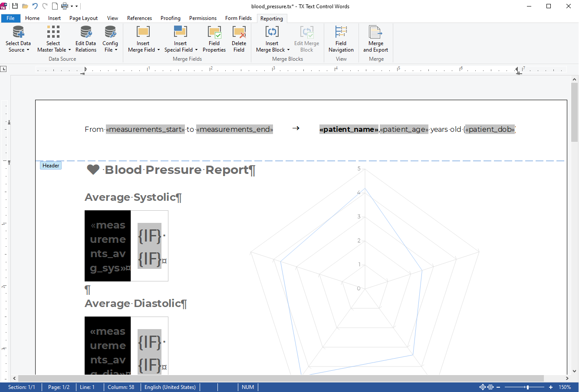Expand the Select Master Table dropdown arrow
The image size is (579, 392).
click(69, 50)
